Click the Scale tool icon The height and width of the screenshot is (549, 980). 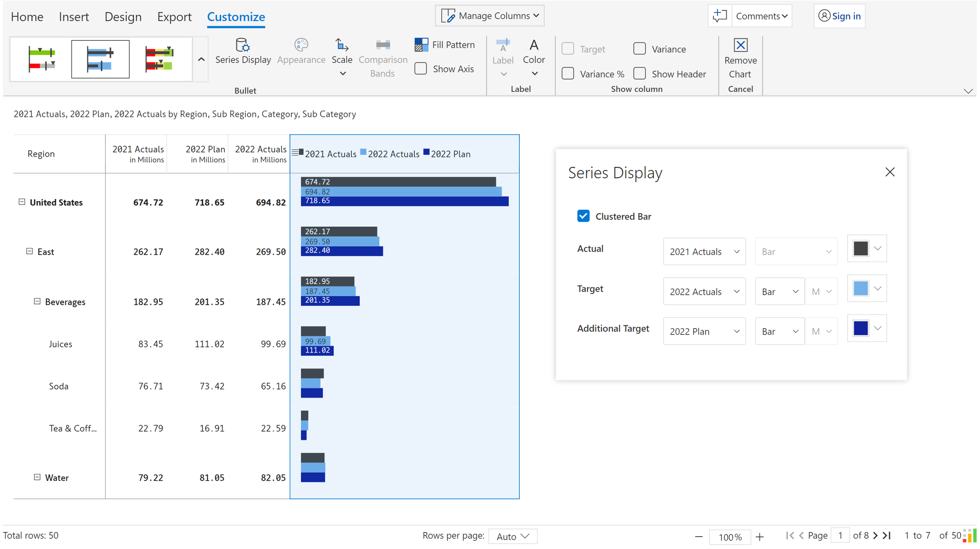point(342,45)
